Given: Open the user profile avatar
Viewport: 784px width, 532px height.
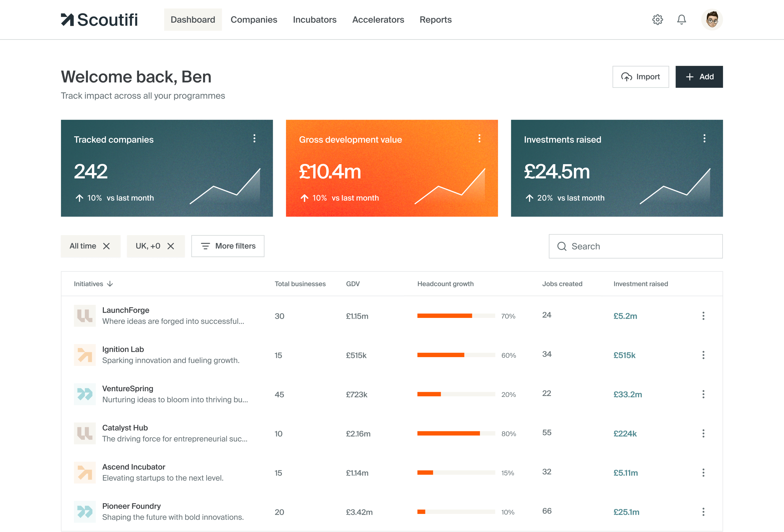Looking at the screenshot, I should [x=711, y=20].
